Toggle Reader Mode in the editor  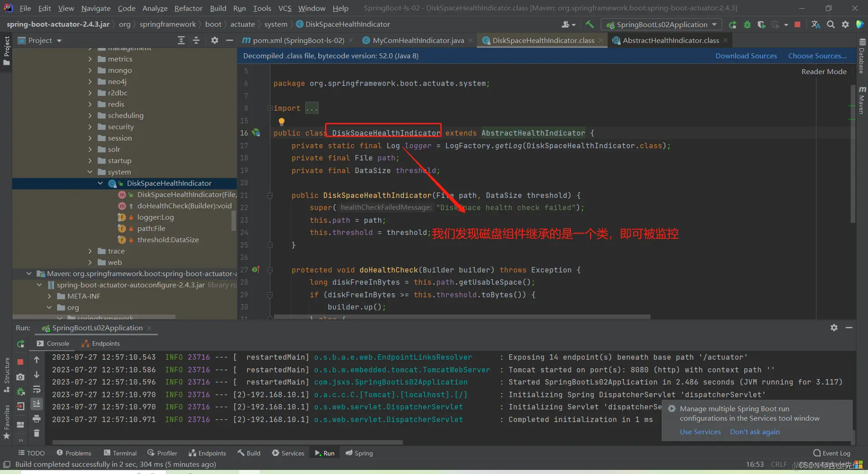(824, 71)
